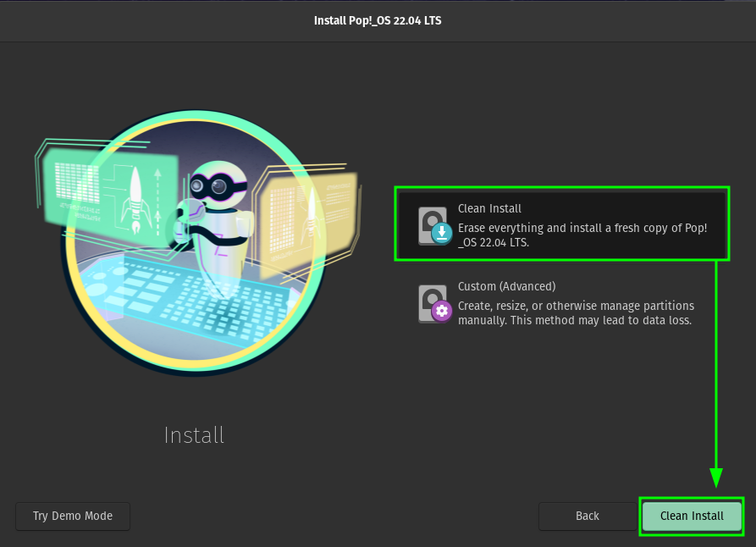Image resolution: width=756 pixels, height=547 pixels.
Task: Select the 'Custom (Advanced)' option heading
Action: [507, 286]
